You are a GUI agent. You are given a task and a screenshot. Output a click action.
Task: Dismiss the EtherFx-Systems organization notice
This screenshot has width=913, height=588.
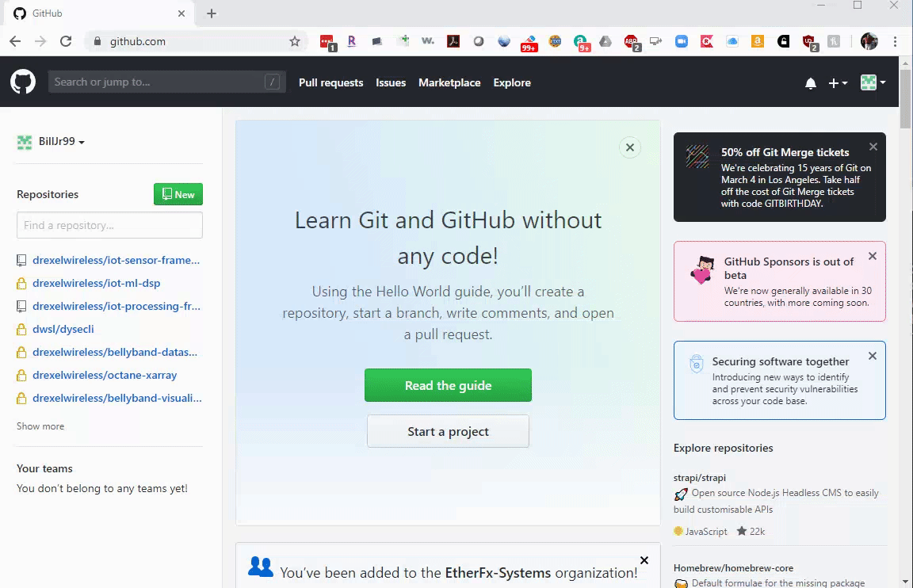coord(644,560)
